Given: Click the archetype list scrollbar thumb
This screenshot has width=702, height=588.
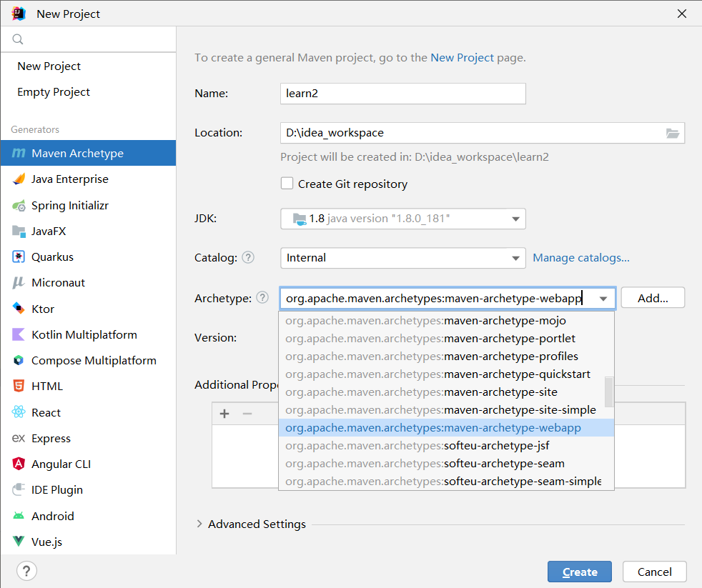Looking at the screenshot, I should click(609, 391).
